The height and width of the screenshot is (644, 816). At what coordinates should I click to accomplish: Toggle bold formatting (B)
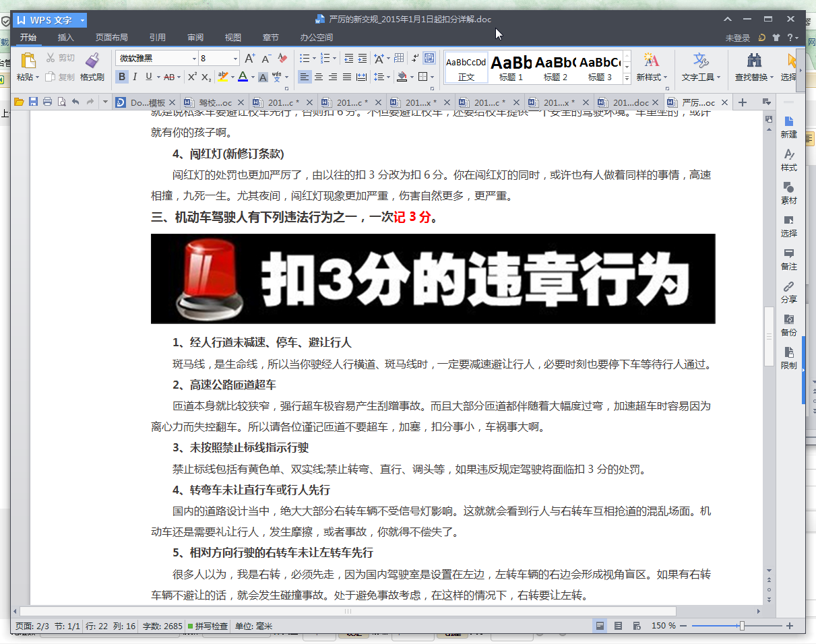[122, 77]
